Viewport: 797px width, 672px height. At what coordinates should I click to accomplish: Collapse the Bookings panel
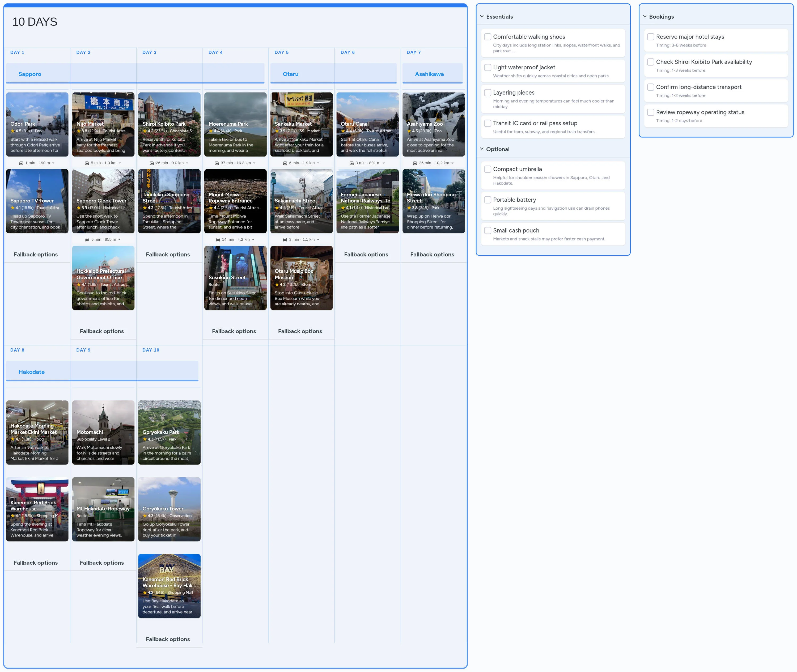645,16
